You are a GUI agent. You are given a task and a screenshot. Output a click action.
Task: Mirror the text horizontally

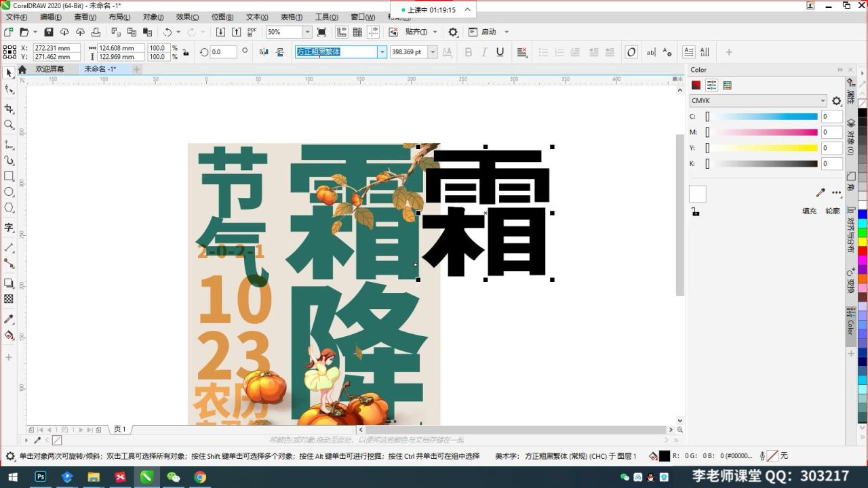tap(264, 52)
